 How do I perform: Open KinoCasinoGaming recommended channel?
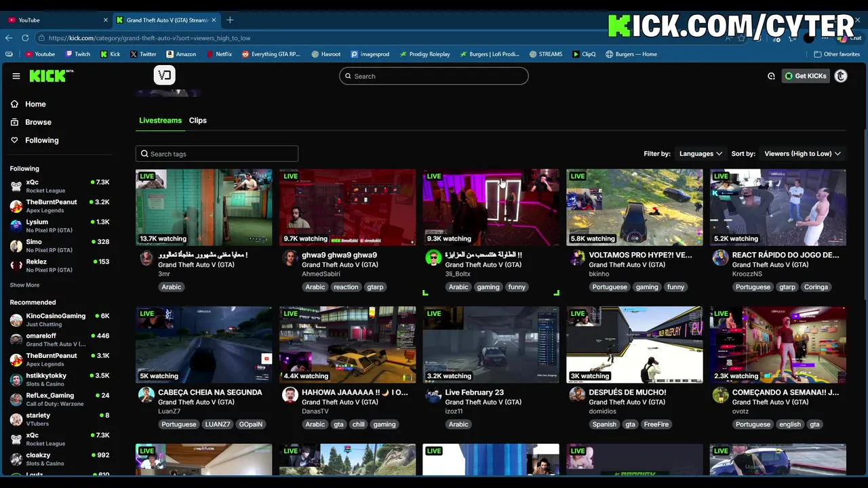tap(60, 320)
